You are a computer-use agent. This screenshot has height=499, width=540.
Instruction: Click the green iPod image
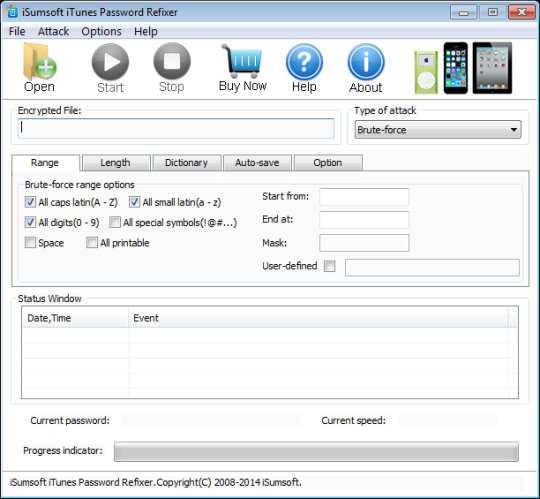(x=426, y=72)
